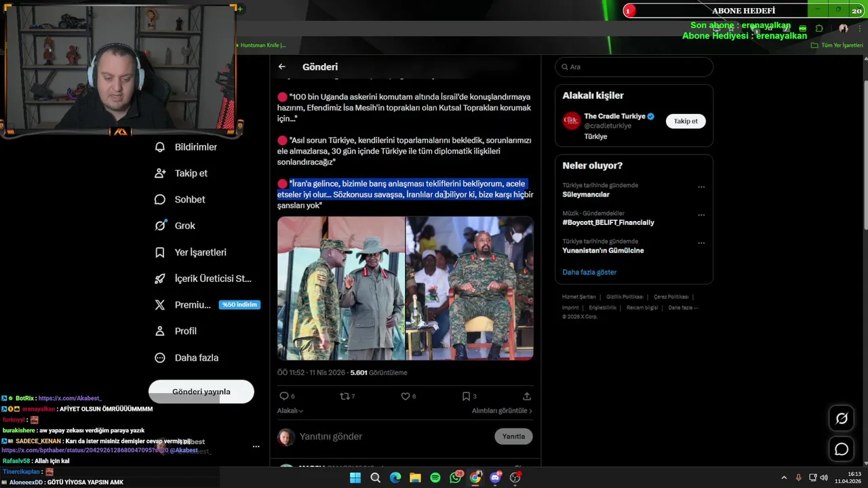
Task: Repost using the retweet icon showing 7
Action: click(344, 396)
